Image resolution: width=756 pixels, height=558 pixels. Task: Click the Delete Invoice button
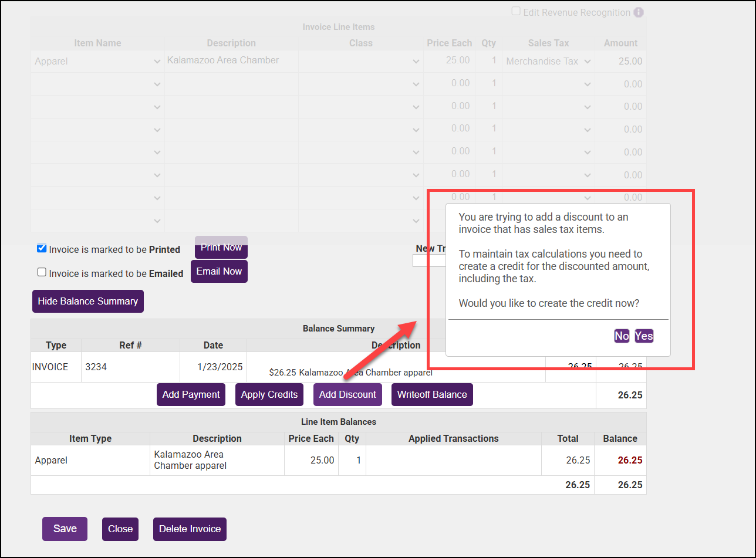[190, 529]
